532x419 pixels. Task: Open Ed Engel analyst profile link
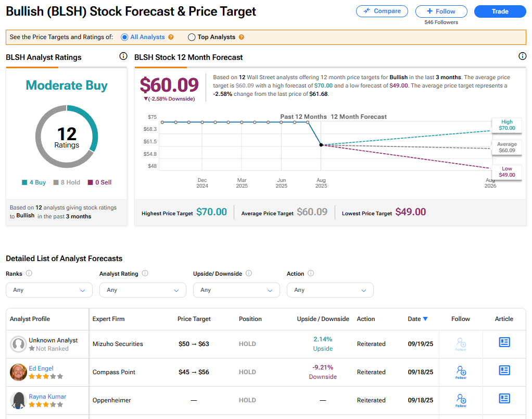(41, 368)
